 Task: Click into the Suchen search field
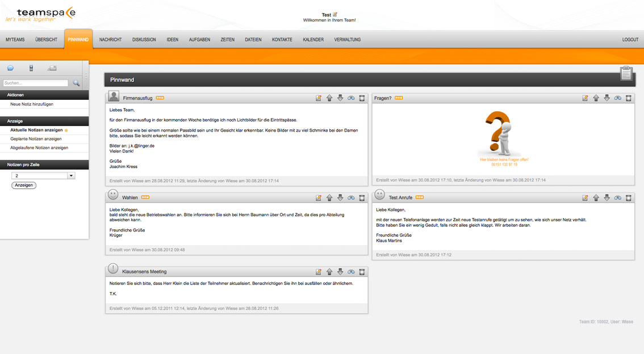(x=36, y=83)
